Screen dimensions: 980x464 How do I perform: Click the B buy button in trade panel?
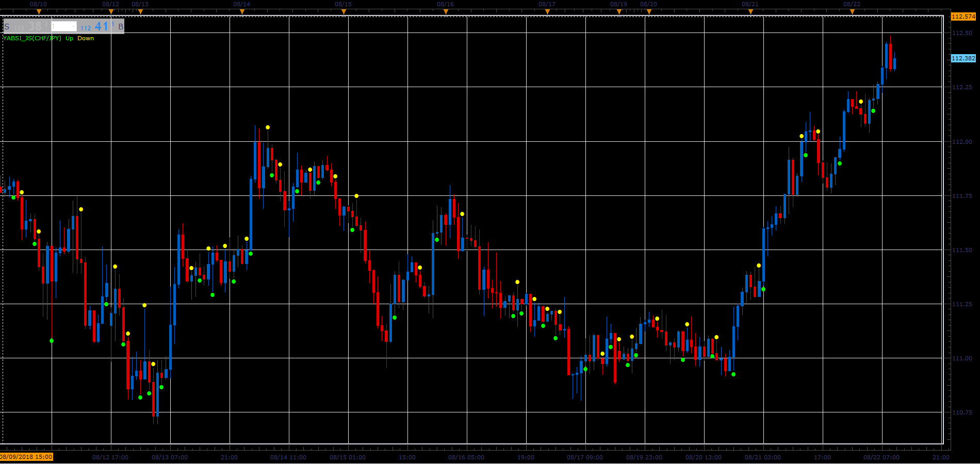click(121, 26)
